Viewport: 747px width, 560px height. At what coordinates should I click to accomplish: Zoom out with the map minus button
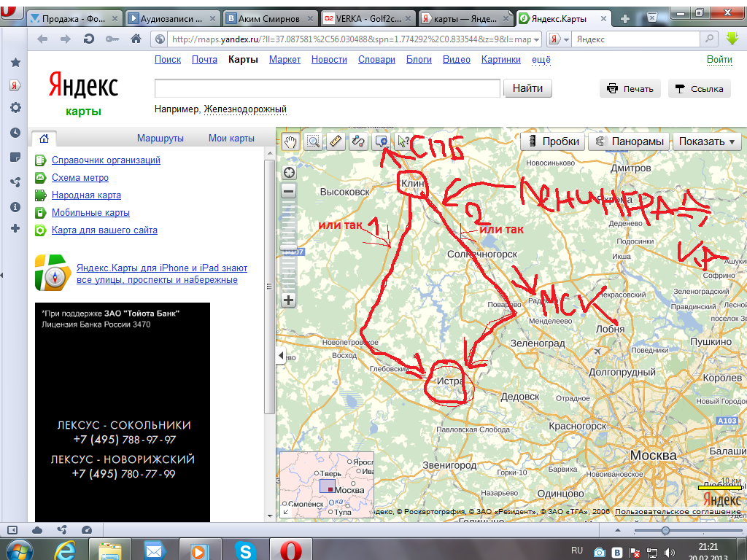click(x=289, y=192)
